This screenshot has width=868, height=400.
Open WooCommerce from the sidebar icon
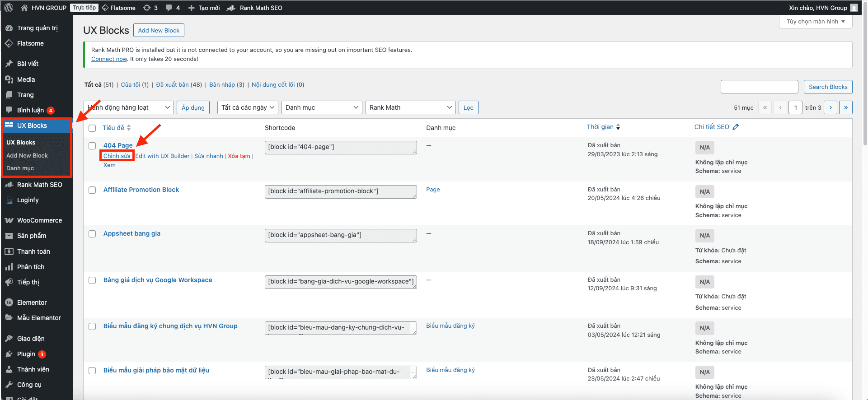tap(9, 220)
